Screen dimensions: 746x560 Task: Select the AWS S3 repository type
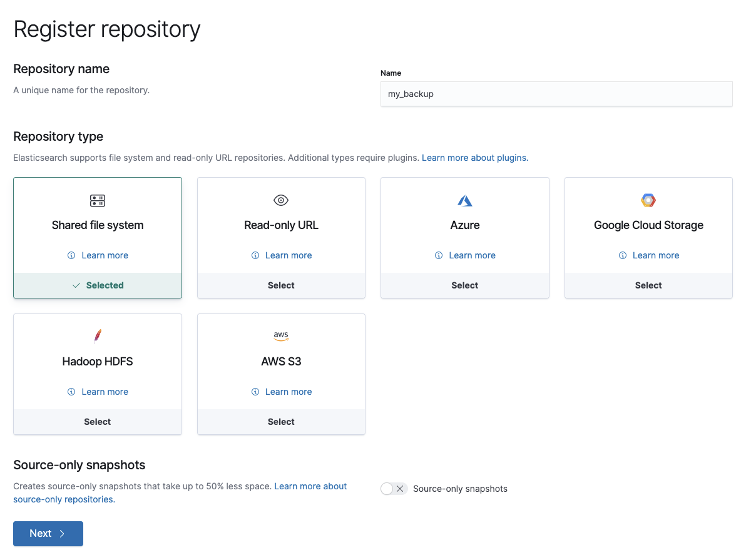coord(280,421)
